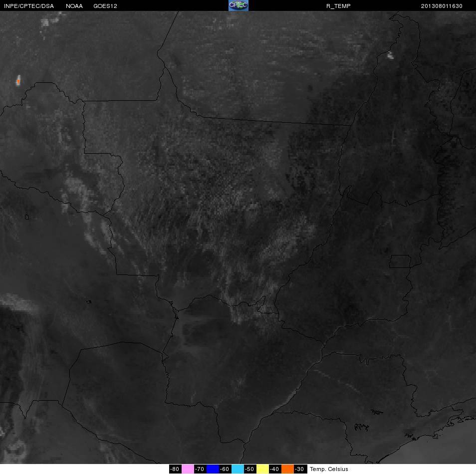The image size is (476, 474).
Task: Click the -40 legend value
Action: click(x=275, y=469)
